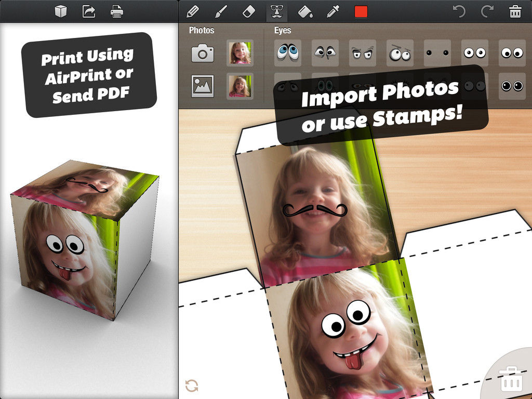This screenshot has width=532, height=399.
Task: Tap the share/export icon
Action: [x=88, y=11]
